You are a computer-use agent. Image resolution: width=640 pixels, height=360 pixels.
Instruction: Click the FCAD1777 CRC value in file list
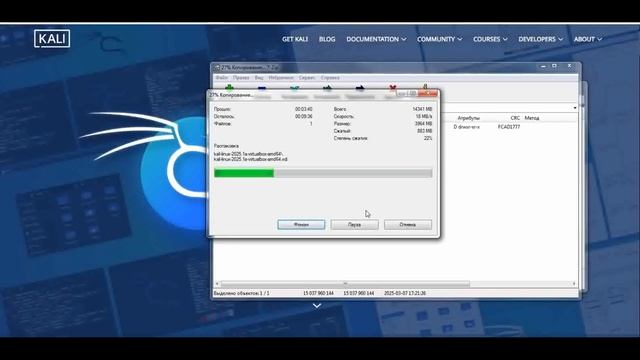tap(509, 127)
